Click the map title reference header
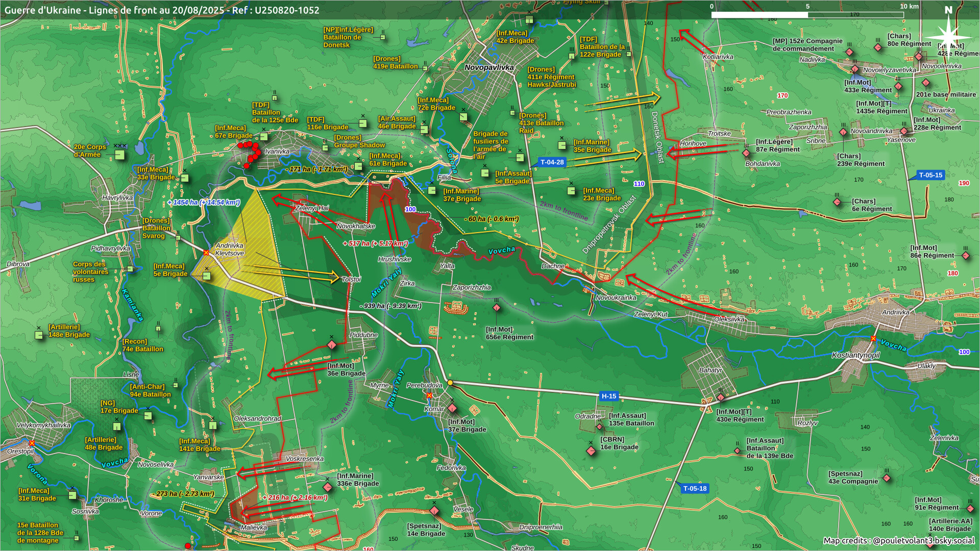This screenshot has width=980, height=551. (162, 10)
